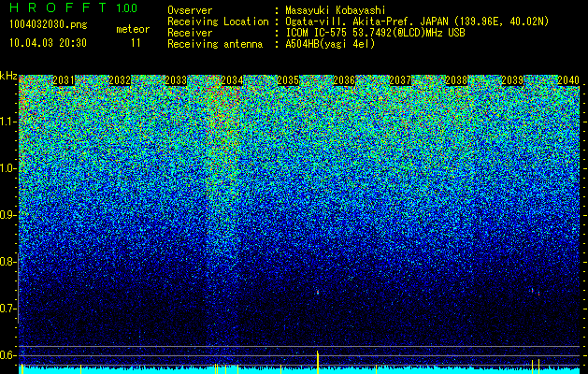The image size is (588, 374).
Task: Click the 2037 time marker
Action: [400, 80]
